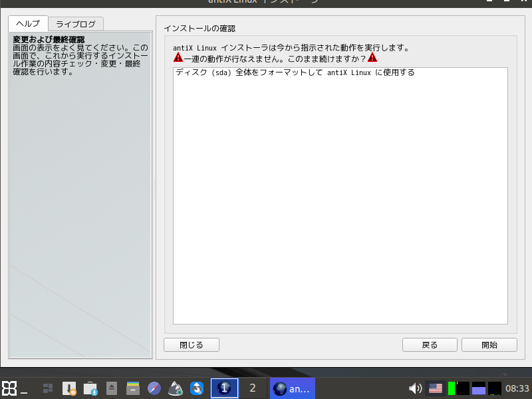Image resolution: width=532 pixels, height=399 pixels.
Task: Switch to workspace 1 in the pager
Action: [224, 388]
